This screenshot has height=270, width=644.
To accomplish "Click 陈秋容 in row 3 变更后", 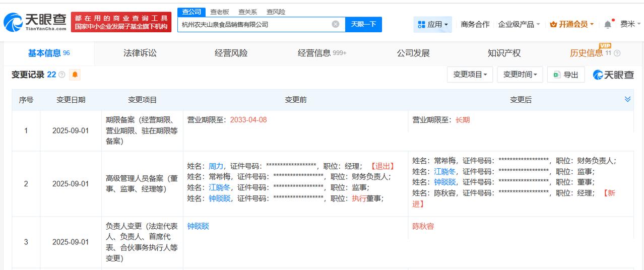I will point(423,226).
